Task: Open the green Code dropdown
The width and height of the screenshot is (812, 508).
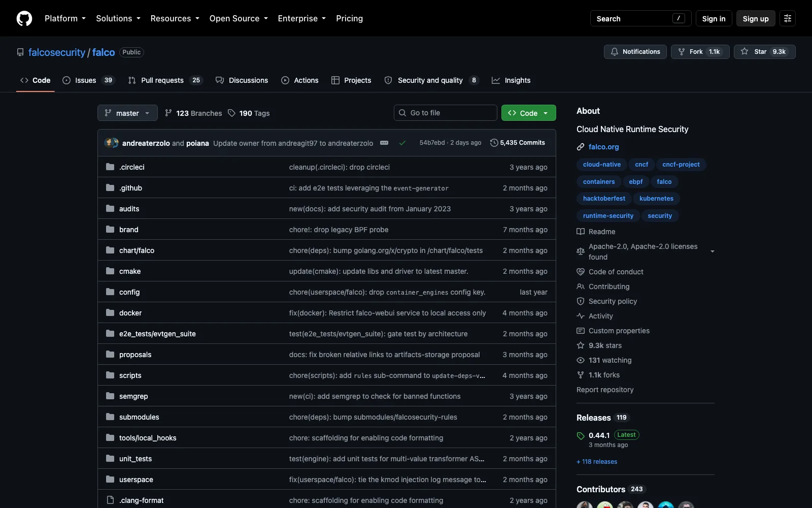Action: [x=529, y=113]
